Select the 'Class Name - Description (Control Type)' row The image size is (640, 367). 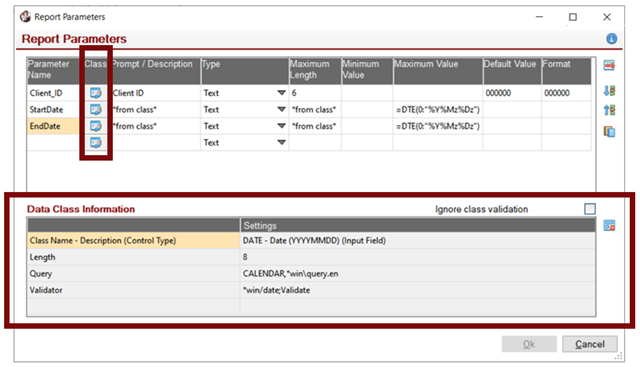(x=133, y=240)
